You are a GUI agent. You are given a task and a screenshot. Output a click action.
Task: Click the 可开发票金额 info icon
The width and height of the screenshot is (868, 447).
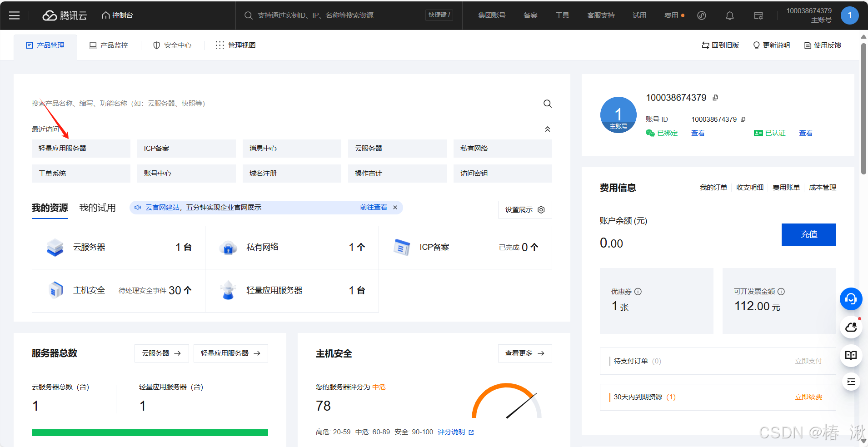click(781, 292)
